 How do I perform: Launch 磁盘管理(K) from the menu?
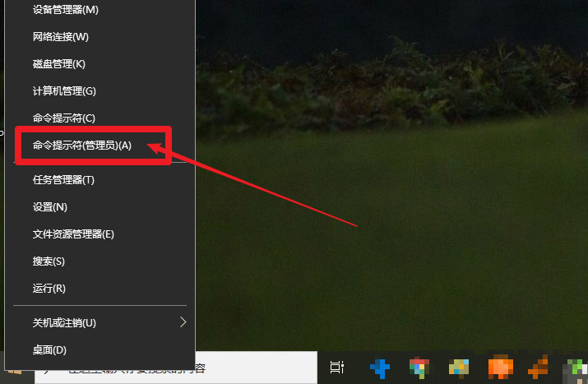pos(58,64)
